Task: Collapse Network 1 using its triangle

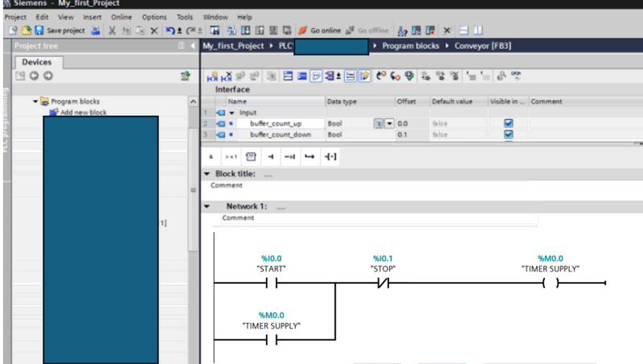Action: [x=207, y=207]
